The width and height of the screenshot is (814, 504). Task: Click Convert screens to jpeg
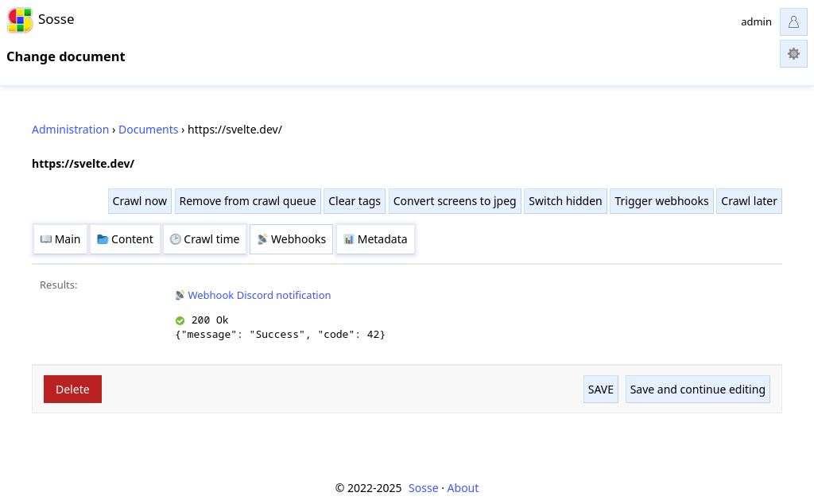pyautogui.click(x=455, y=201)
